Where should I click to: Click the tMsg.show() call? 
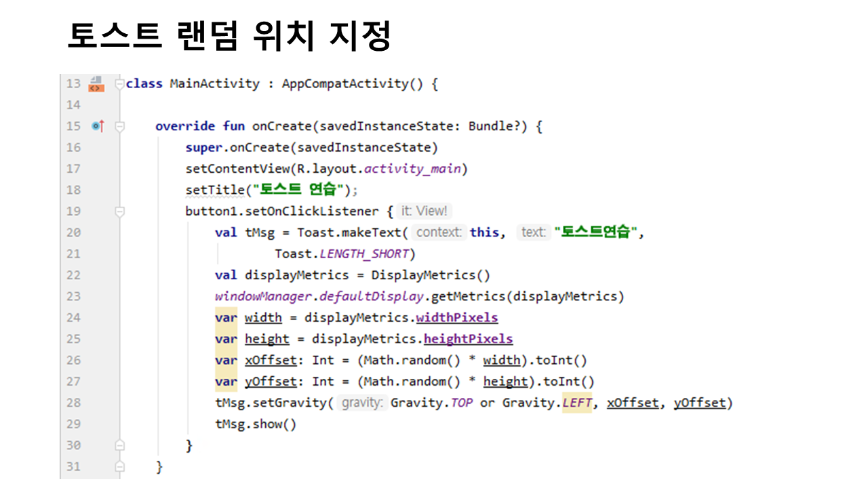tap(256, 424)
